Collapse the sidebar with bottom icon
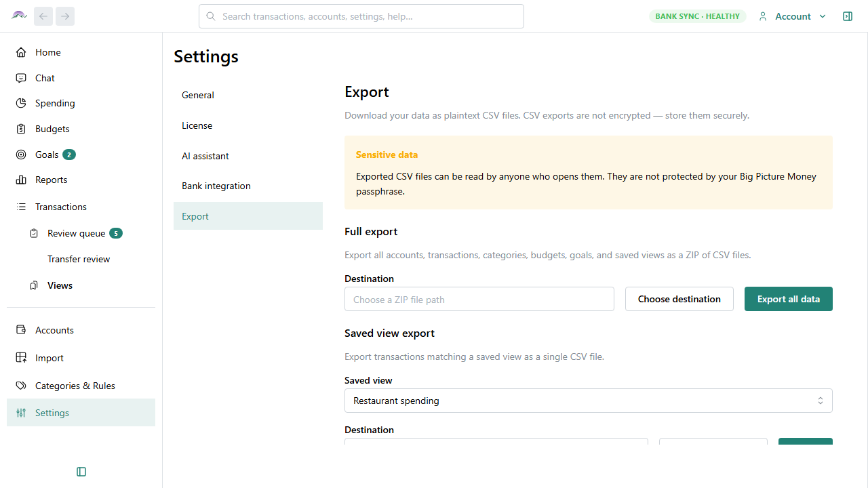The width and height of the screenshot is (868, 488). point(81,472)
